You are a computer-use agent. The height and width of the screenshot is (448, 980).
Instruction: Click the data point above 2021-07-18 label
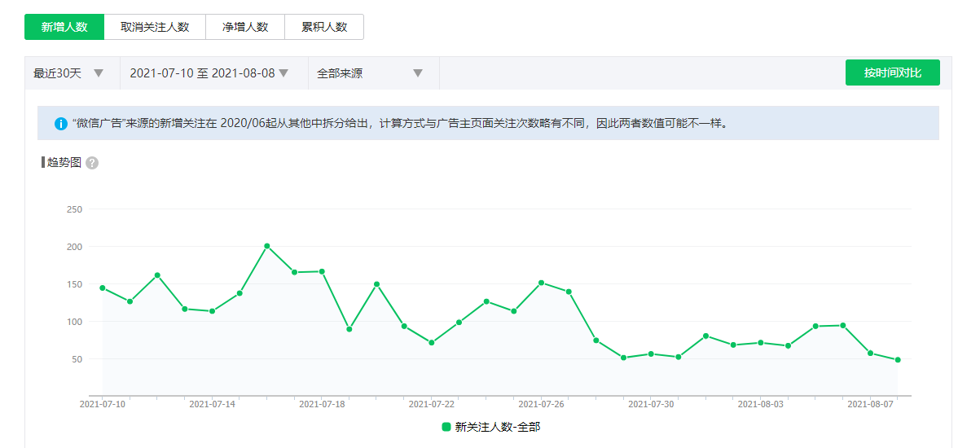[x=322, y=271]
